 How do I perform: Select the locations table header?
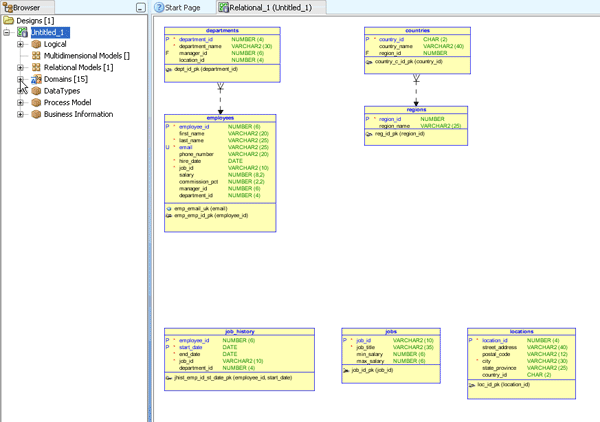[x=520, y=331]
